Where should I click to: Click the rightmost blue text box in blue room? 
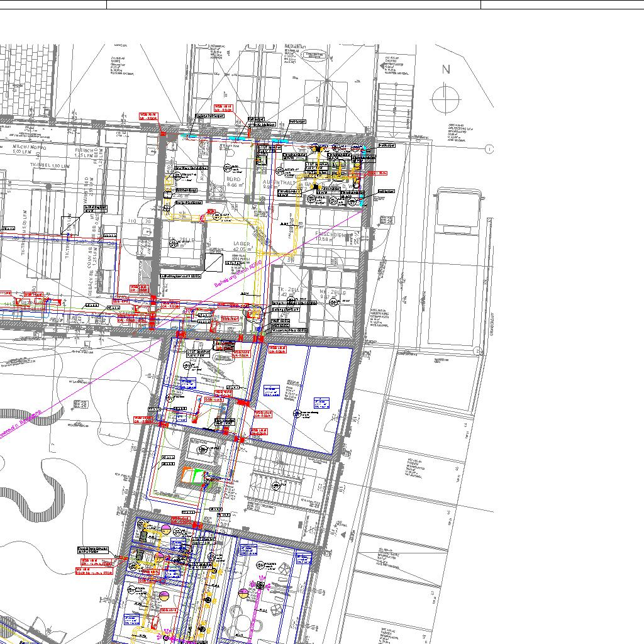pos(321,402)
